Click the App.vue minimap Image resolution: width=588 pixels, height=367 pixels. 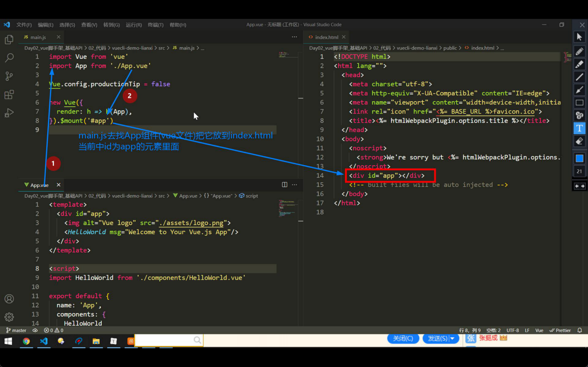click(287, 208)
